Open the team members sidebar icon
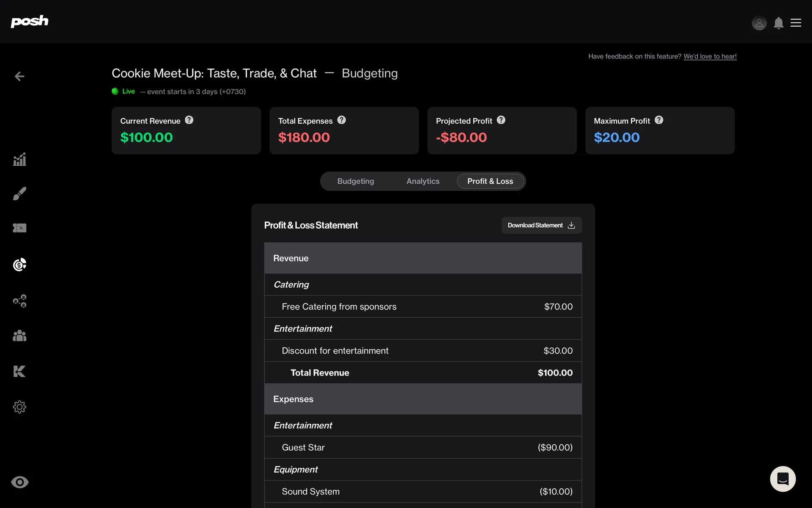The width and height of the screenshot is (812, 508). (x=19, y=336)
